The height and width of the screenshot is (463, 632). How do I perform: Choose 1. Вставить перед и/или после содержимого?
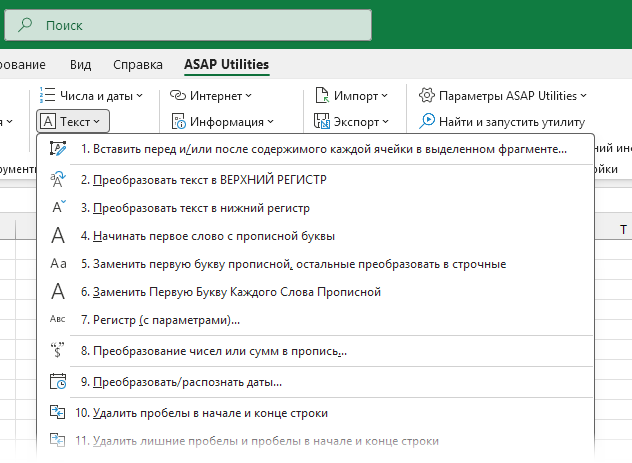315,149
